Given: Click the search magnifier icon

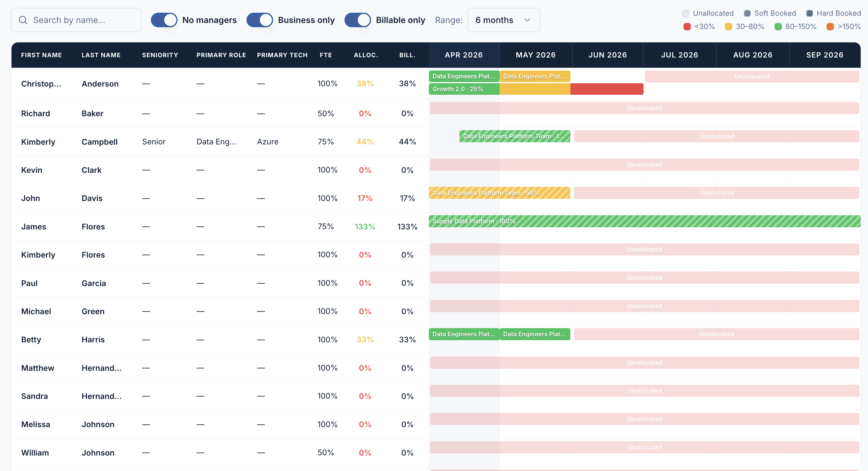Looking at the screenshot, I should pos(23,20).
